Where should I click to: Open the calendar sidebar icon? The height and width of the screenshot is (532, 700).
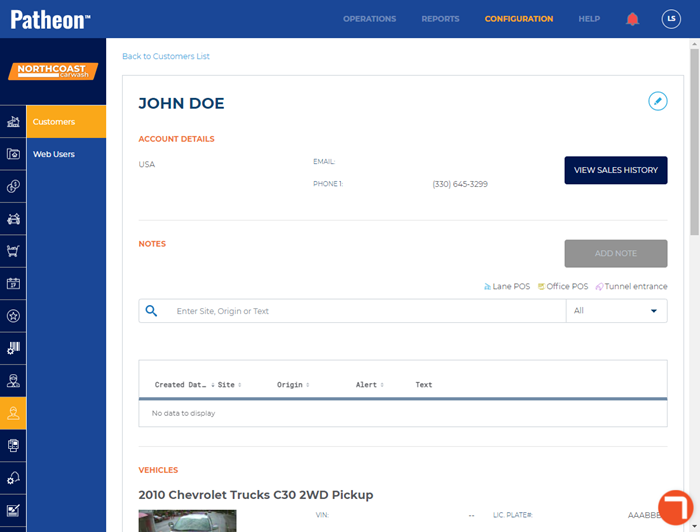tap(13, 284)
